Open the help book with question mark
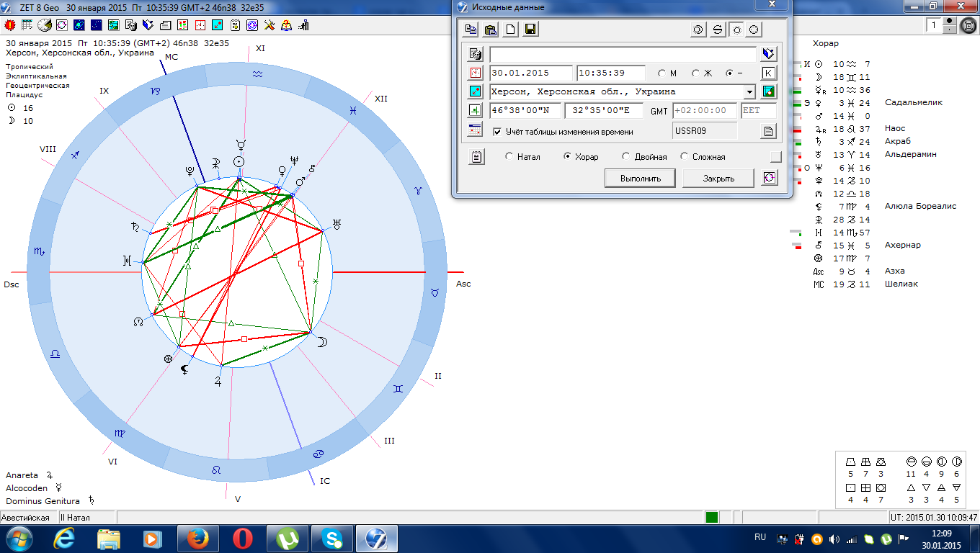The width and height of the screenshot is (980, 553). click(x=287, y=25)
